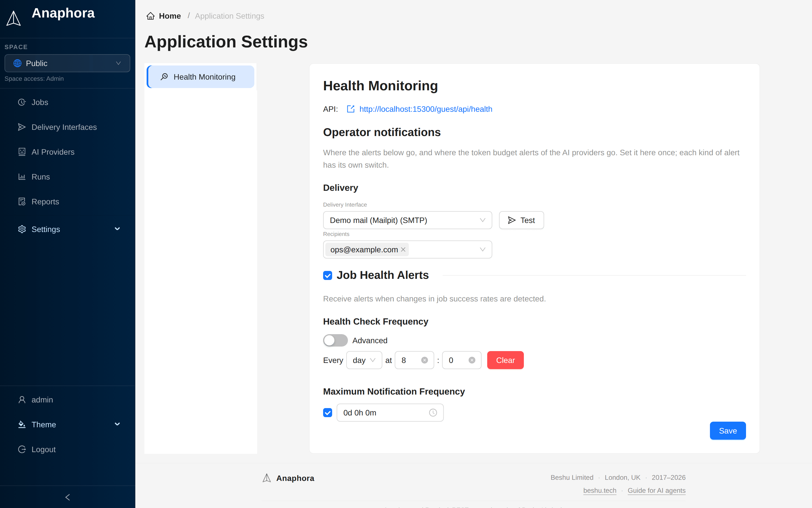The width and height of the screenshot is (812, 508).
Task: Click the Reports document icon
Action: 22,202
